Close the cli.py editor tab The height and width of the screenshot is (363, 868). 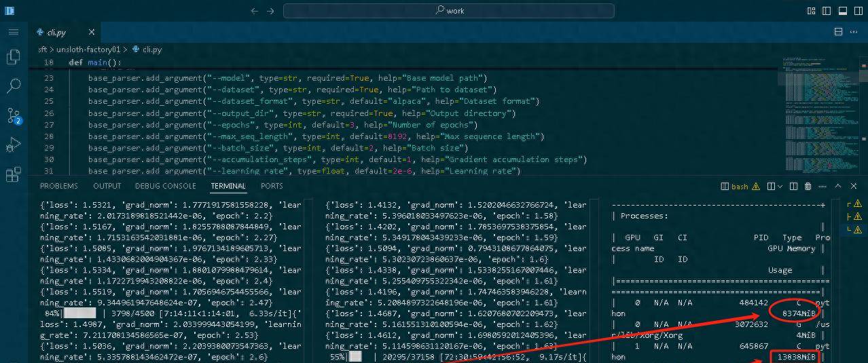(92, 32)
